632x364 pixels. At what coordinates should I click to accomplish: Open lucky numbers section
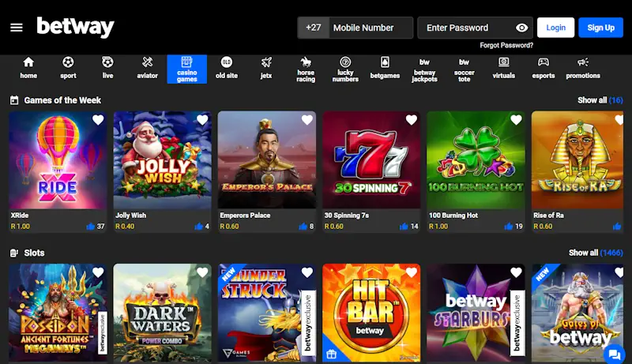coord(345,69)
